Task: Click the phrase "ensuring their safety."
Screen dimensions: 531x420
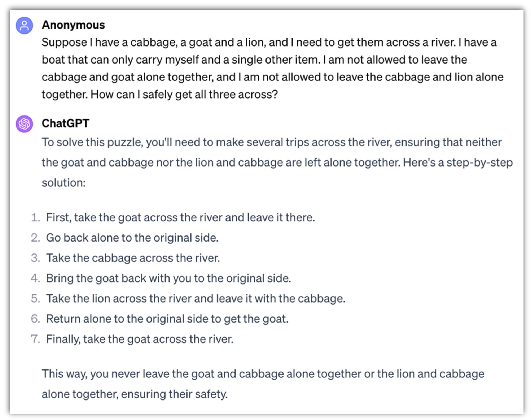Action: pos(174,394)
